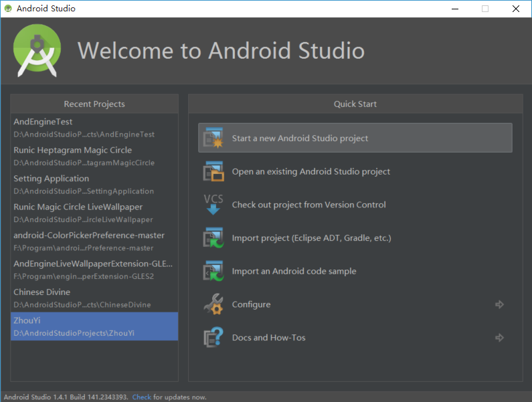This screenshot has width=532, height=402.
Task: Close the Android Studio window
Action: tap(516, 9)
